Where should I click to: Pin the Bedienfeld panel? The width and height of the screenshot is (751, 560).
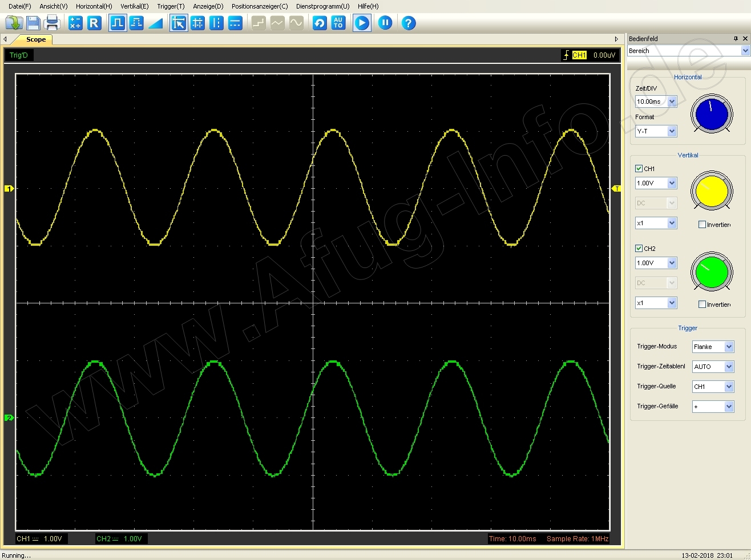[x=736, y=38]
